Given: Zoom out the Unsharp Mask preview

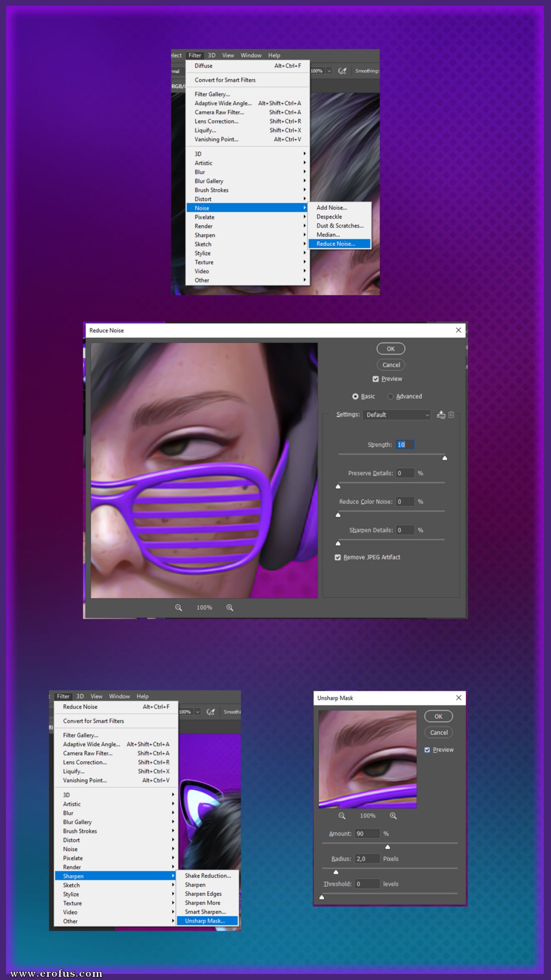Looking at the screenshot, I should (x=342, y=816).
